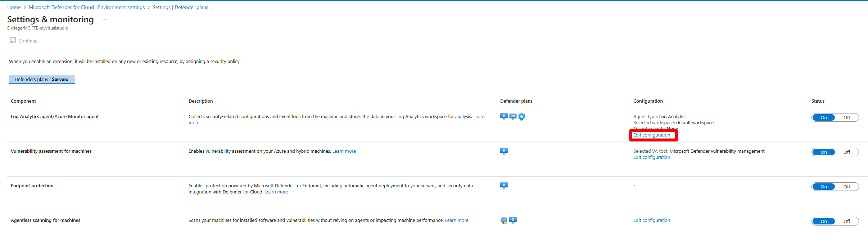Select the Defenders plans : Servers filter pill
This screenshot has height=241, width=868.
point(42,79)
